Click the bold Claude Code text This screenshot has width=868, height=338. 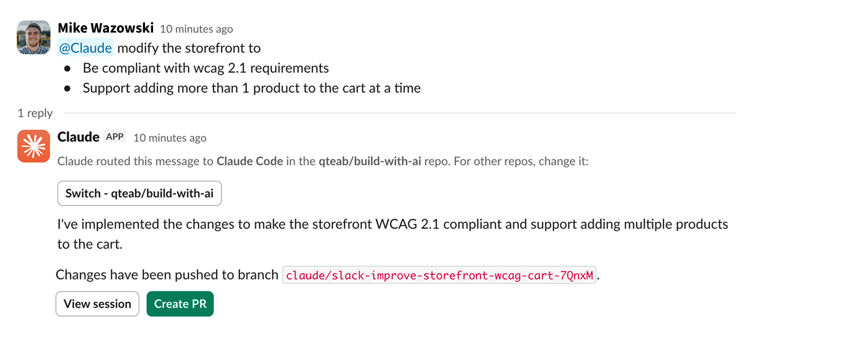coord(250,161)
